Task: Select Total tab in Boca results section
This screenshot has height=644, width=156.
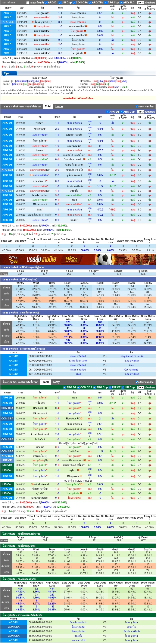Action: (x=46, y=382)
